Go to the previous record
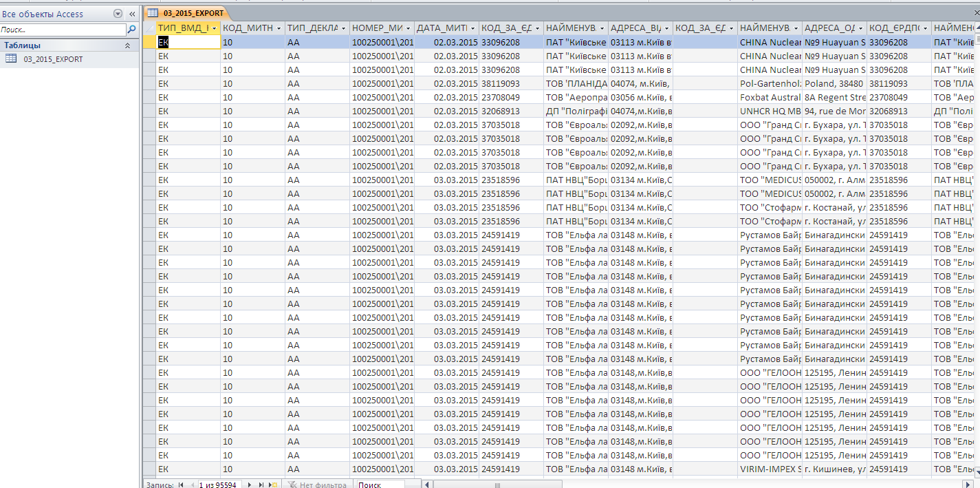The width and height of the screenshot is (980, 488). click(191, 485)
